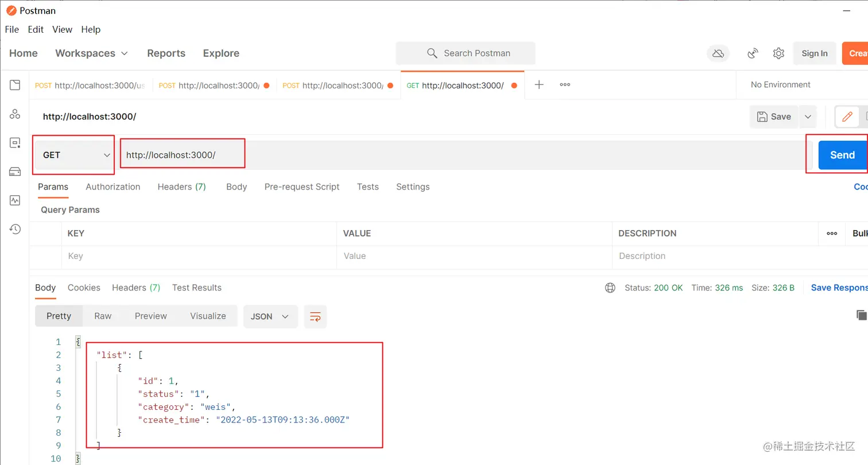
Task: Click the capture requests satellite icon
Action: (x=753, y=53)
